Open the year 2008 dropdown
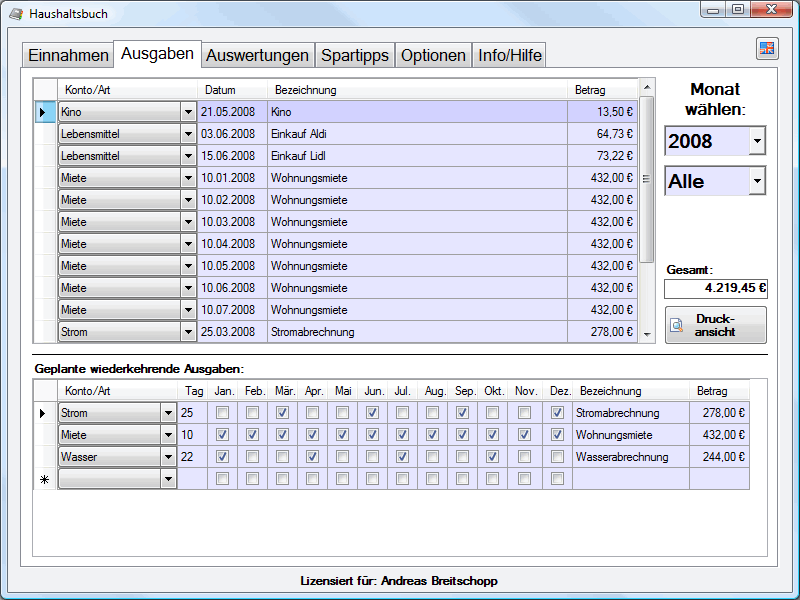 [x=757, y=141]
